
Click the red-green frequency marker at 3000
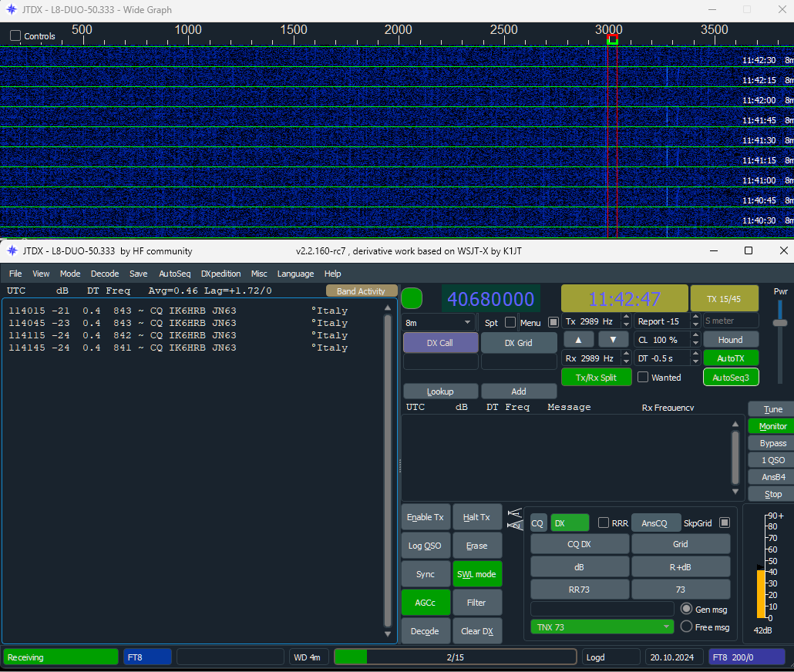click(x=612, y=39)
